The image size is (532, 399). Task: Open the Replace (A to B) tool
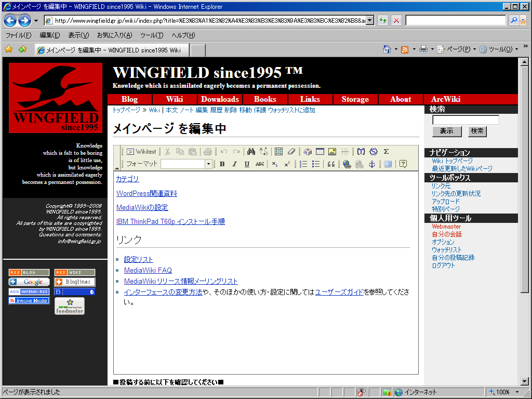[263, 152]
